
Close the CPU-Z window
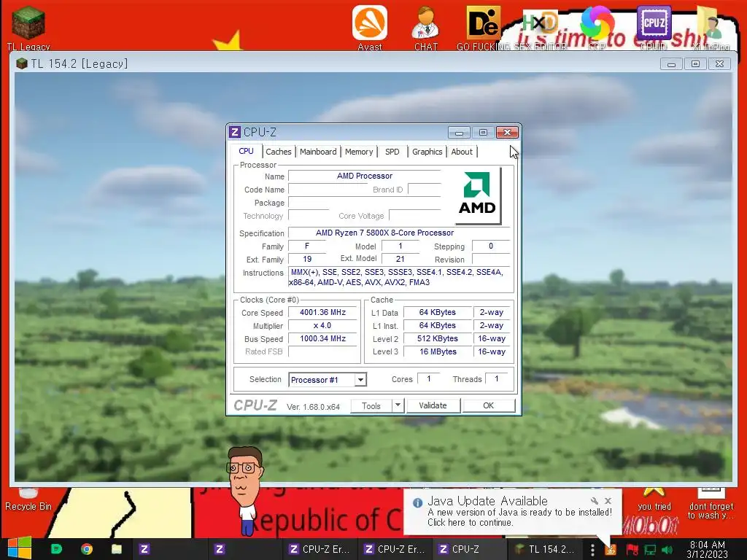507,133
